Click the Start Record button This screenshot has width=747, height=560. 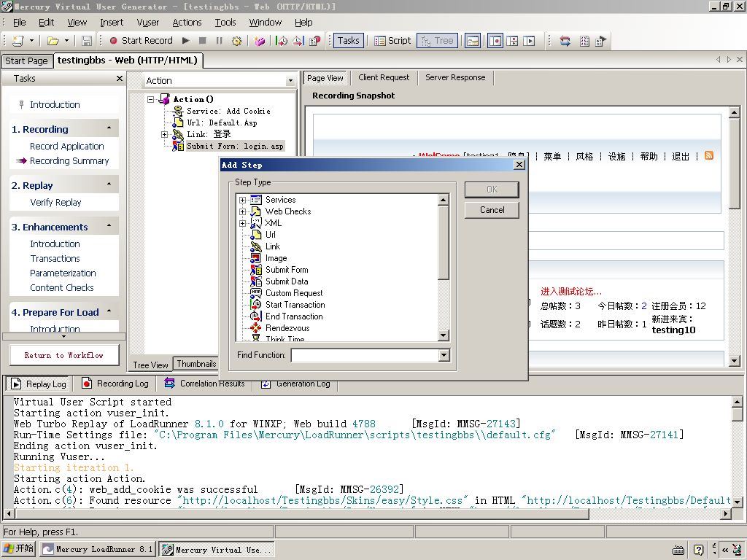pos(141,41)
